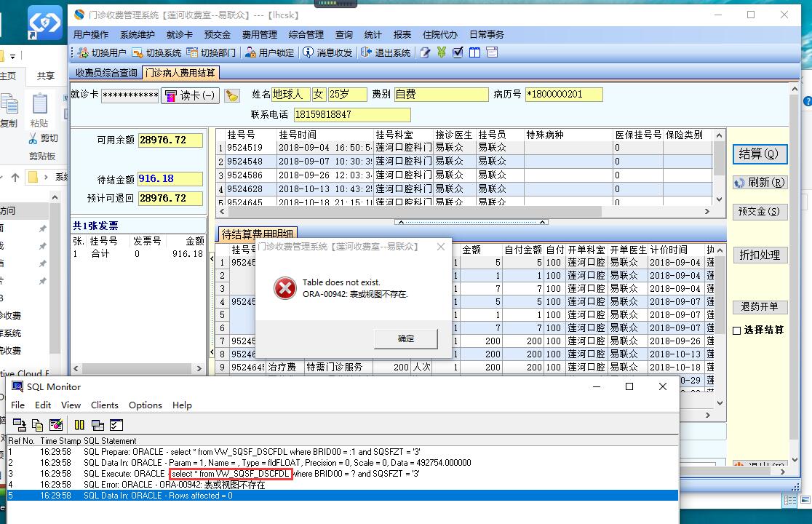
Task: Open the 费用管理 menu
Action: (260, 35)
